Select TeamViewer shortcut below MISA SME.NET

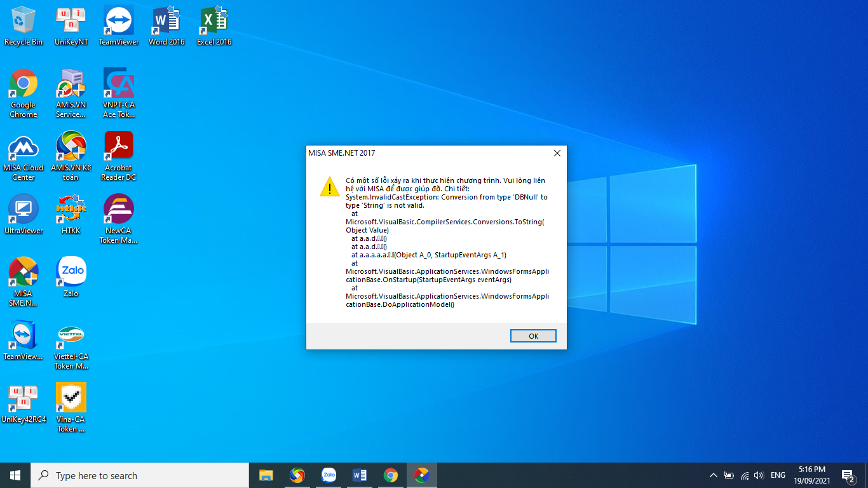(x=24, y=341)
